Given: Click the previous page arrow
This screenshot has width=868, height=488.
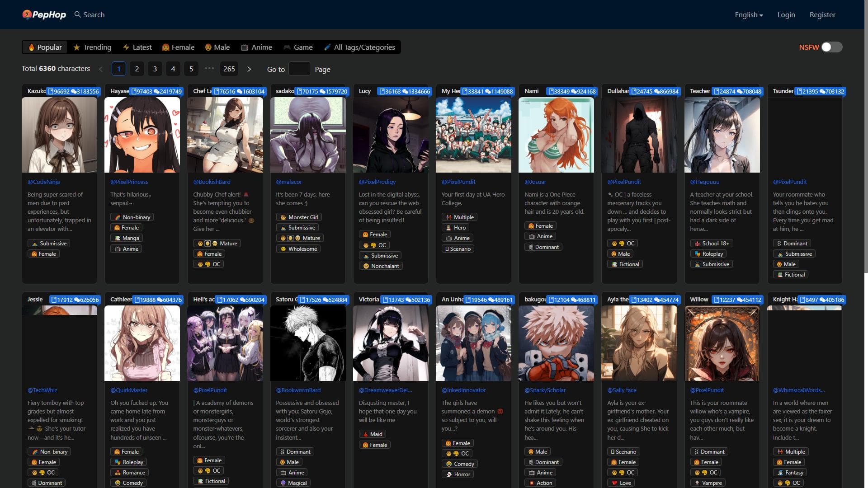Looking at the screenshot, I should (x=101, y=69).
